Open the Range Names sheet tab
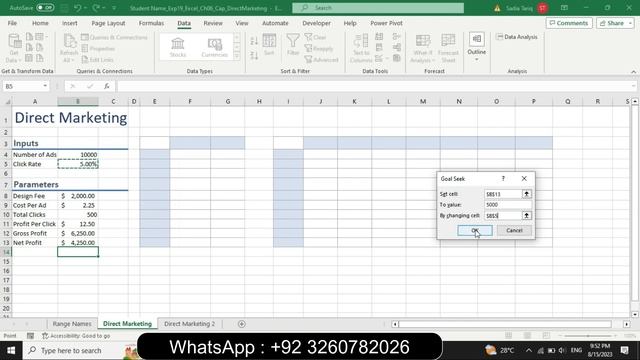The image size is (640, 360). 72,324
